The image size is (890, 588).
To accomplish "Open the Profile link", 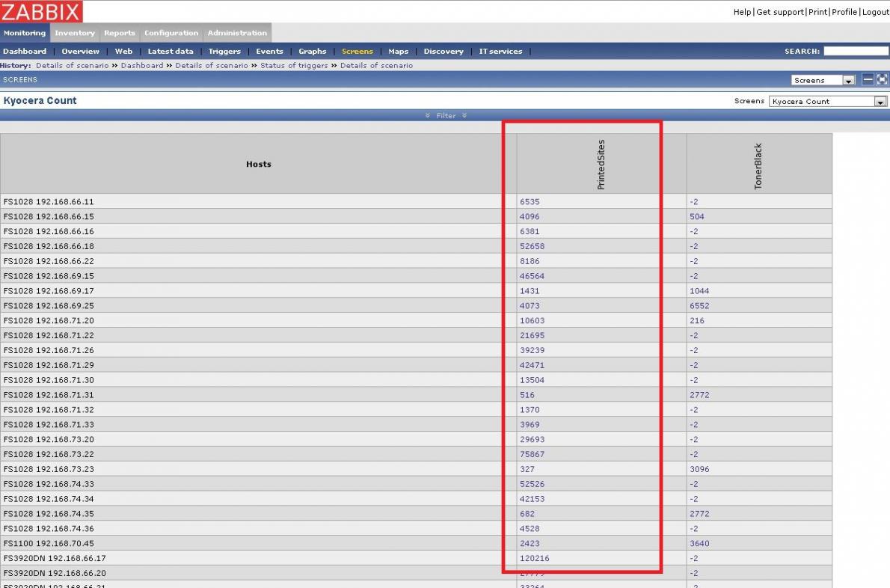I will tap(844, 12).
